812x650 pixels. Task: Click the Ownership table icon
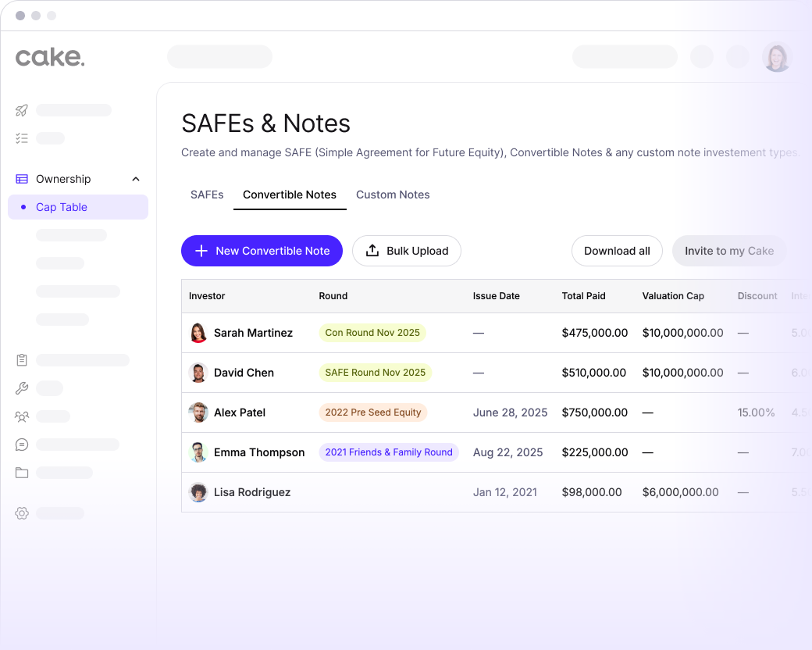(21, 179)
